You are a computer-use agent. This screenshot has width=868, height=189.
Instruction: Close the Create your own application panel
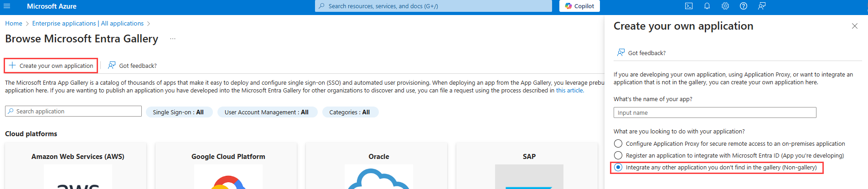point(855,26)
